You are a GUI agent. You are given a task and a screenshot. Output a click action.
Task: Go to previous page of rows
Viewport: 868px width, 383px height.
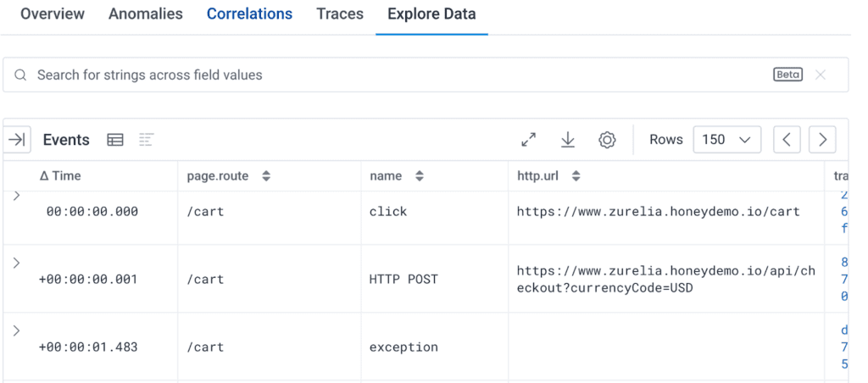click(787, 140)
